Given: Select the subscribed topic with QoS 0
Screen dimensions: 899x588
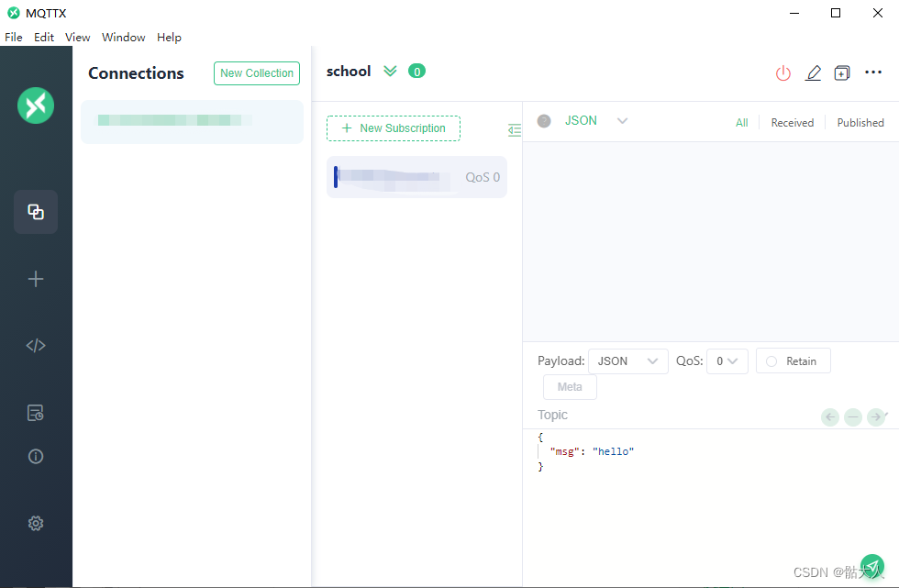Looking at the screenshot, I should [416, 177].
